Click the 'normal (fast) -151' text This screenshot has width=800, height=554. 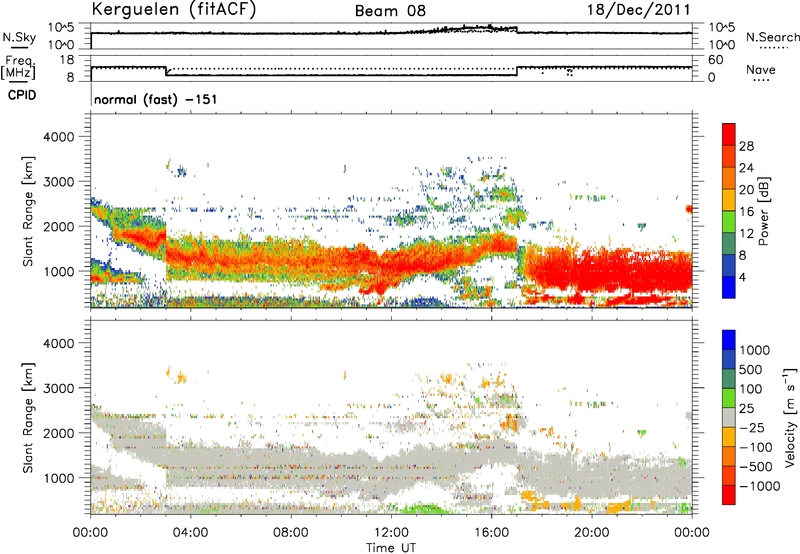[x=156, y=99]
